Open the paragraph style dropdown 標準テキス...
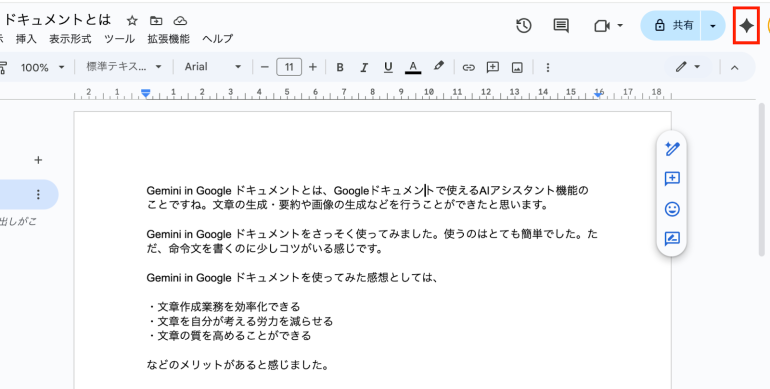This screenshot has height=389, width=770. (124, 67)
